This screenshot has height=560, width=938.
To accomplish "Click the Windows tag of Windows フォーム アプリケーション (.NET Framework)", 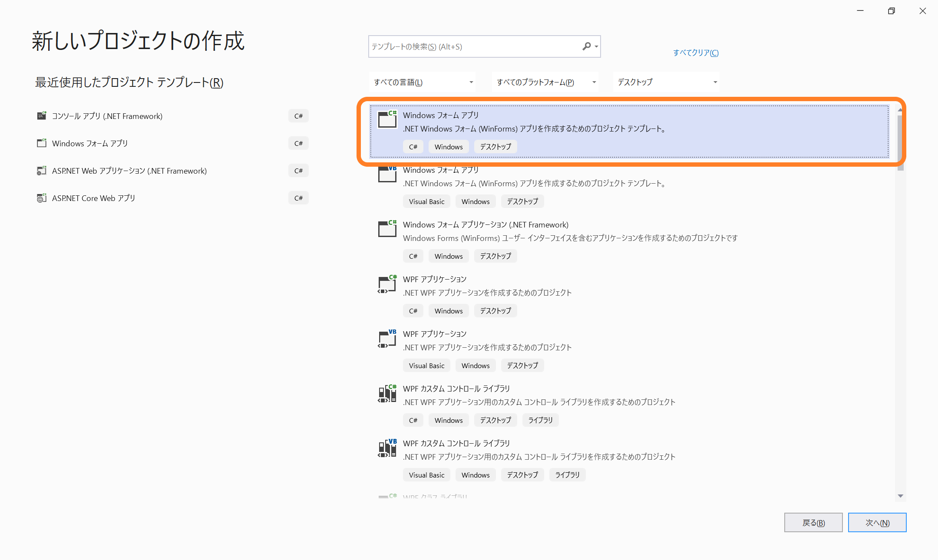I will click(x=449, y=256).
